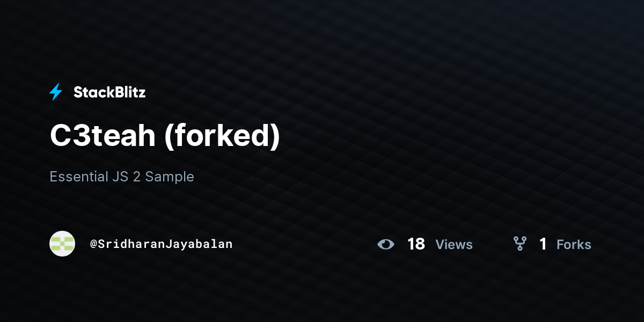Open the Essential JS 2 Sample subtitle
Image resolution: width=644 pixels, height=322 pixels.
[122, 177]
